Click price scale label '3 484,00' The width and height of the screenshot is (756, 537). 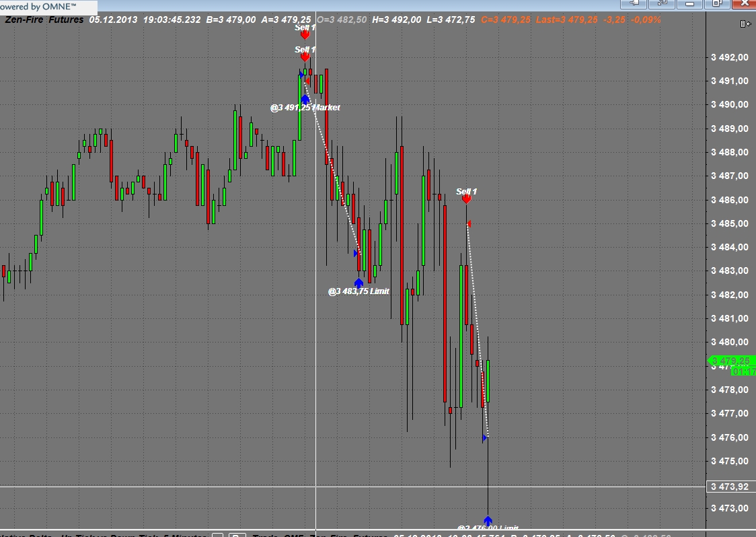point(730,248)
